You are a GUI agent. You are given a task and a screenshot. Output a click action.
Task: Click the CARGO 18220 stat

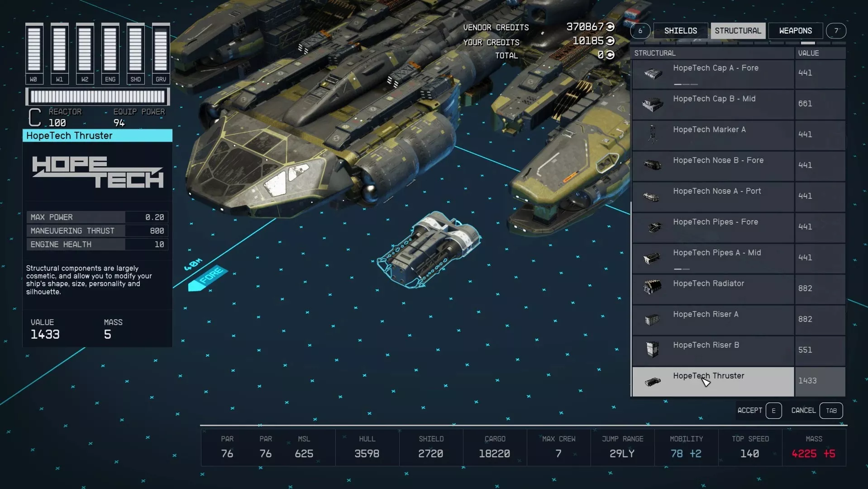[x=495, y=447]
